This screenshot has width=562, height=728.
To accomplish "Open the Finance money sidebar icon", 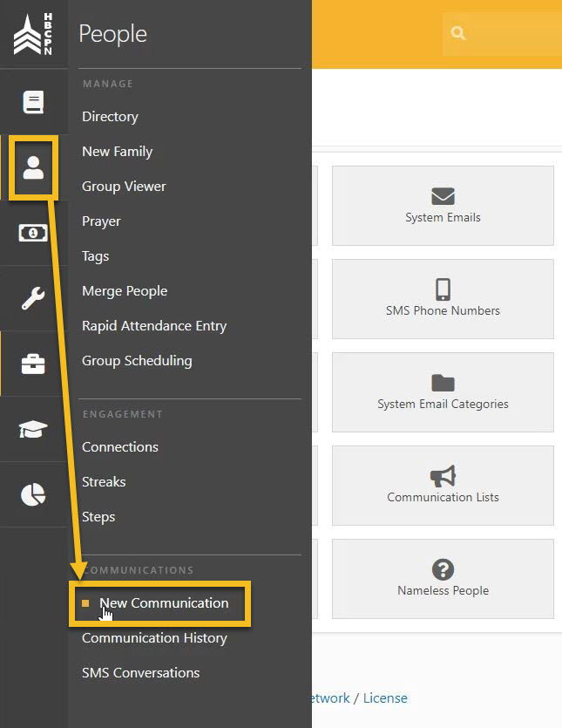I will point(33,233).
